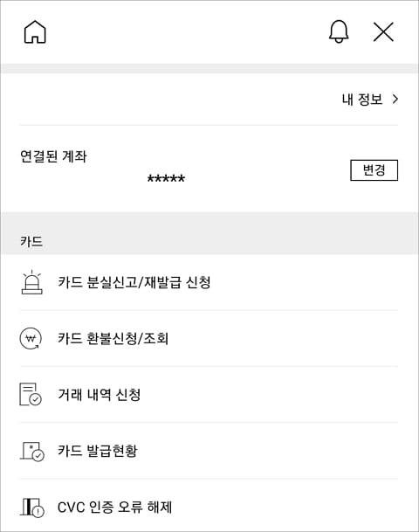The image size is (419, 532).
Task: Open notifications bell icon
Action: pyautogui.click(x=339, y=31)
